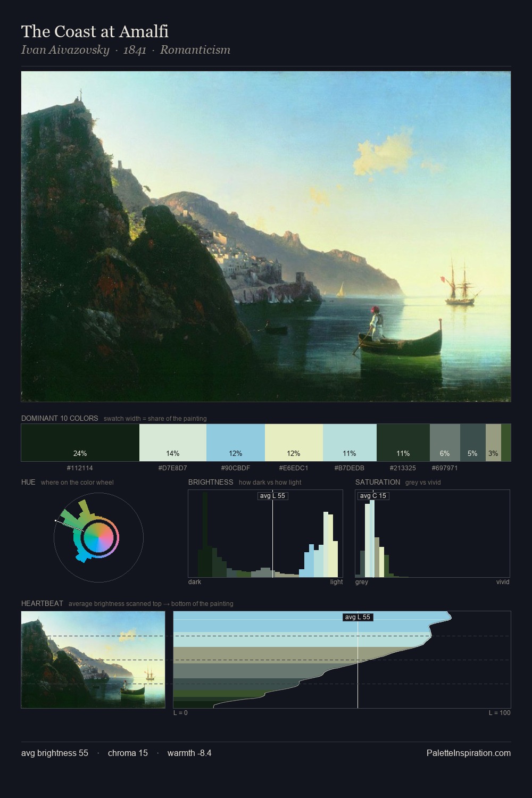Select the 24% dark swatch #112114
The height and width of the screenshot is (798, 532).
coord(80,443)
